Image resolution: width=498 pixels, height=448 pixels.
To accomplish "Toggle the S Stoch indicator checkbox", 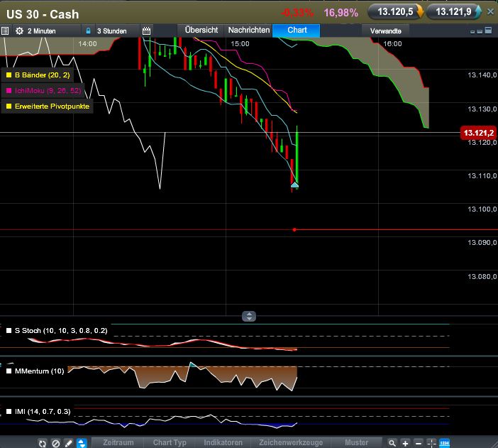I will 9,331.
